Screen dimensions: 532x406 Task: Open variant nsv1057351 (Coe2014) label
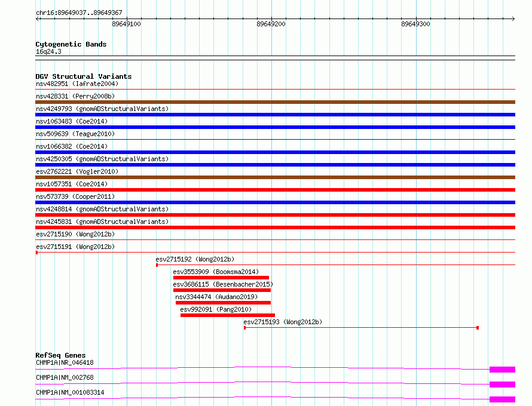tap(72, 184)
